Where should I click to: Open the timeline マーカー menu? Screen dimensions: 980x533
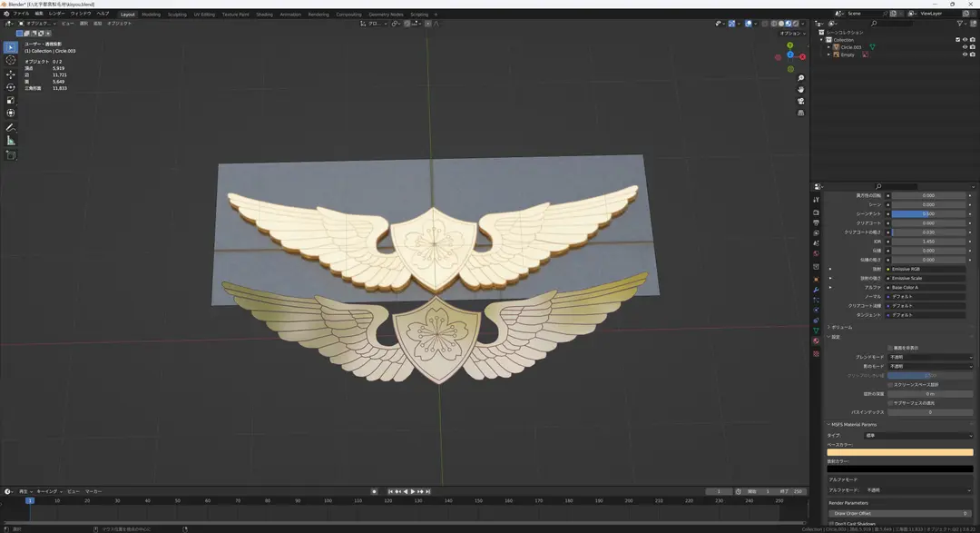tap(93, 492)
